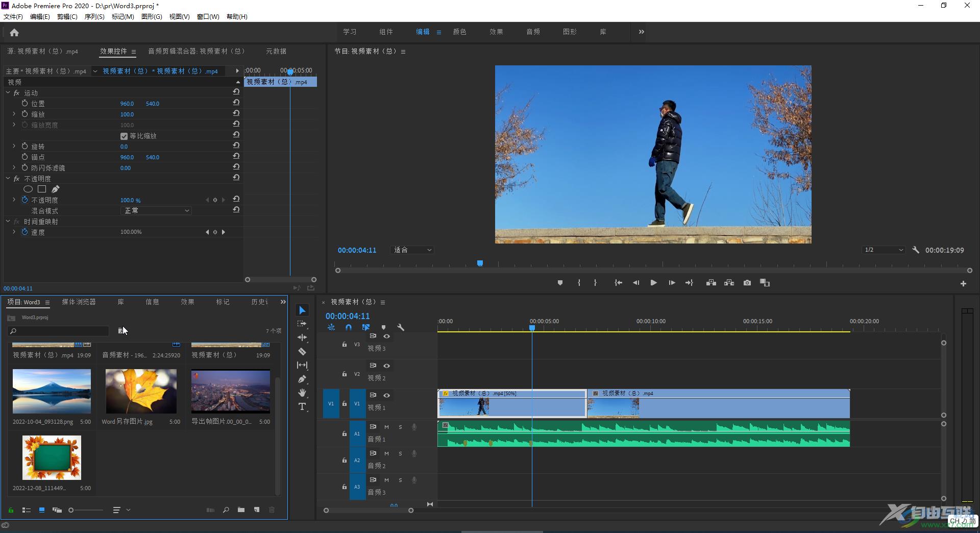Select the Razor tool

click(x=302, y=351)
